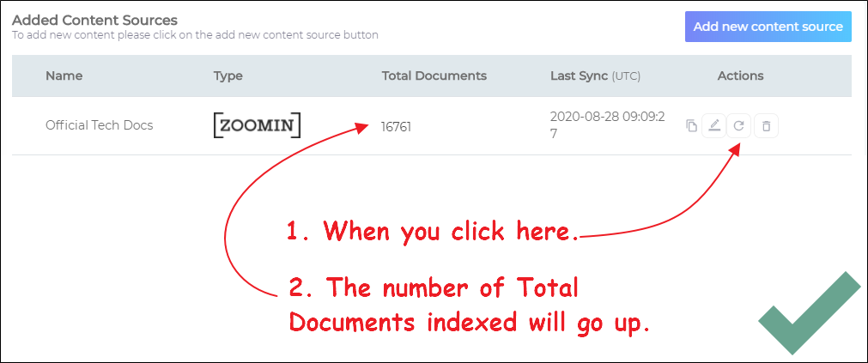Click the Last Sync column header

point(579,76)
